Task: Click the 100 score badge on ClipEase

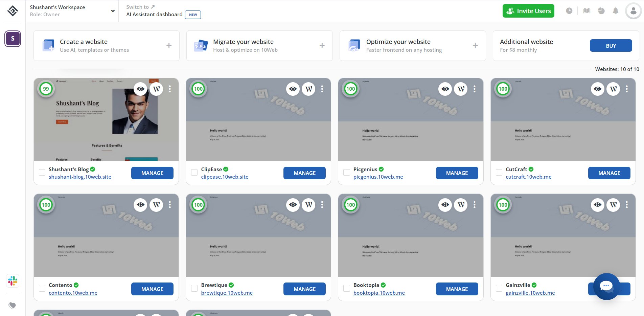Action: click(198, 89)
